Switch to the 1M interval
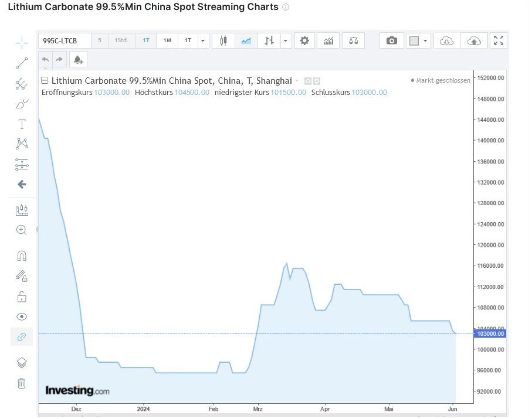This screenshot has height=419, width=532. pos(167,40)
